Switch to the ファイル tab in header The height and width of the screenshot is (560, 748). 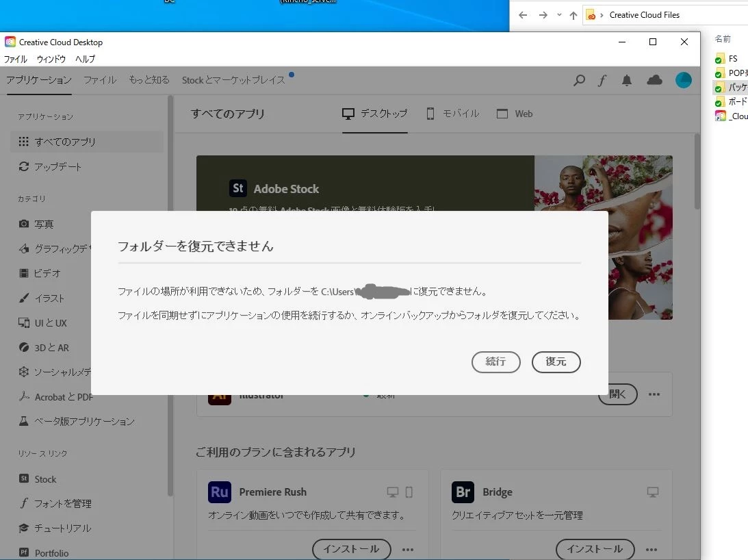pyautogui.click(x=100, y=80)
